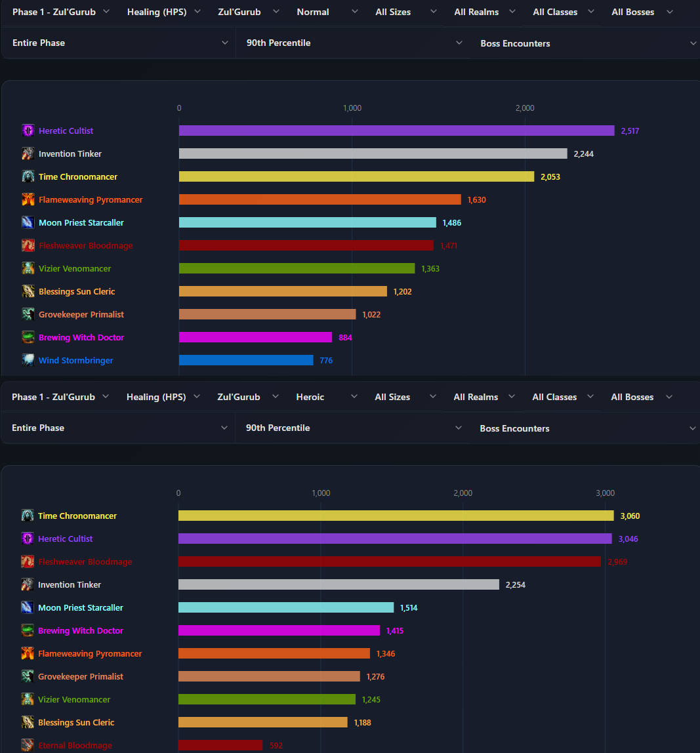This screenshot has width=700, height=753.
Task: Click Grovekeeper Primalist icon in Heroic chart
Action: tap(28, 677)
